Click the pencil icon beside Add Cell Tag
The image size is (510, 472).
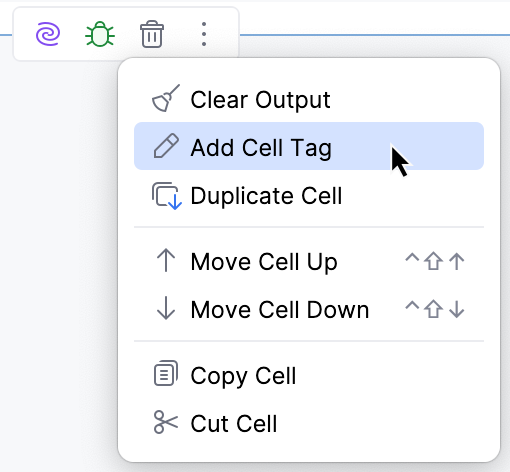[x=166, y=146]
